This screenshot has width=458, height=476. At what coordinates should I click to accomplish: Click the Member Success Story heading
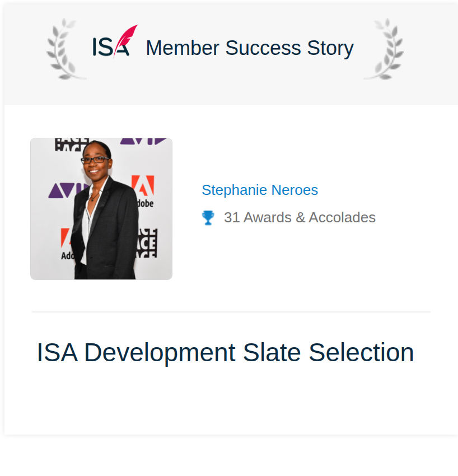pos(250,48)
